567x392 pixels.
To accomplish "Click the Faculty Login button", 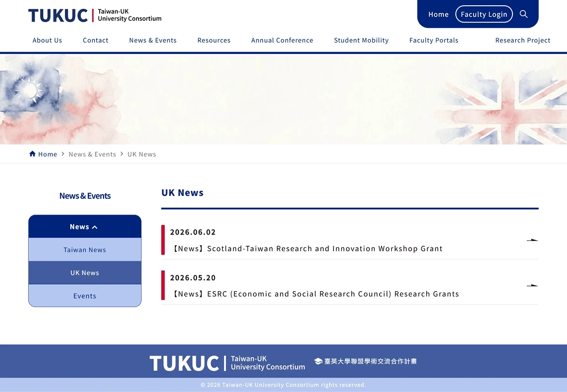I will click(484, 14).
